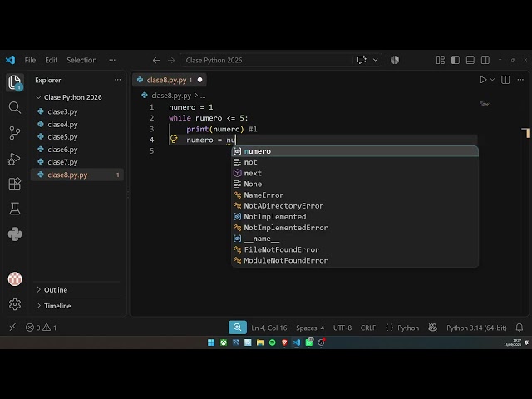Open the run options dropdown
Viewport: 532px width, 399px height.
[492, 80]
